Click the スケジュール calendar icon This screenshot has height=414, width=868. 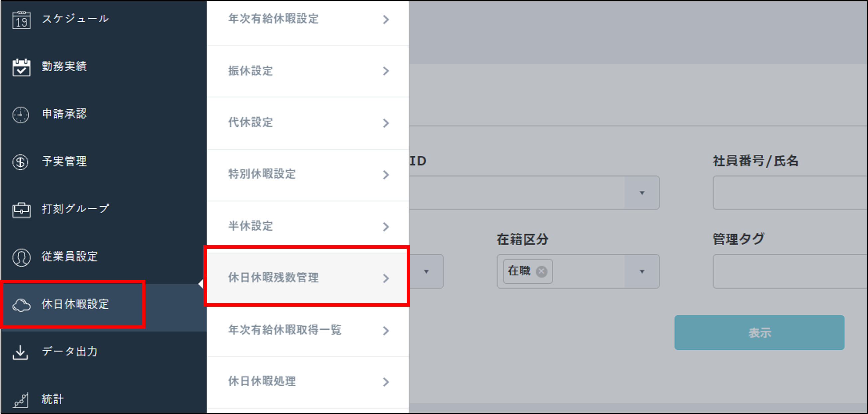(x=21, y=20)
